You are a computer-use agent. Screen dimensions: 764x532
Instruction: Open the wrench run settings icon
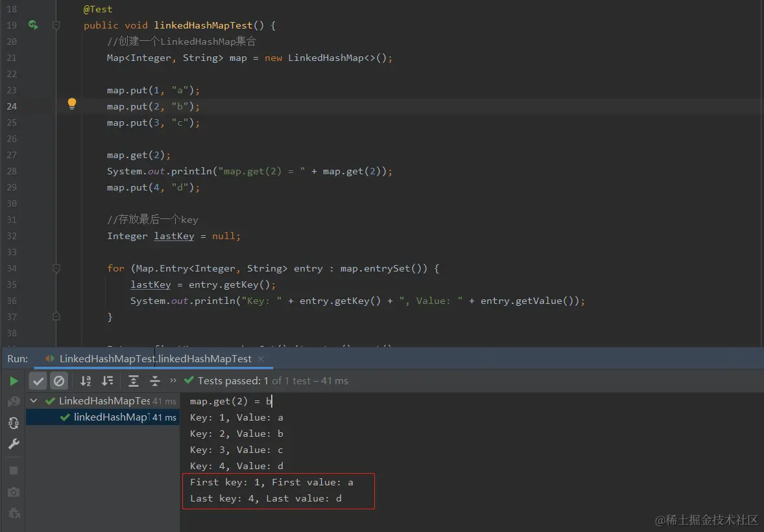(14, 444)
